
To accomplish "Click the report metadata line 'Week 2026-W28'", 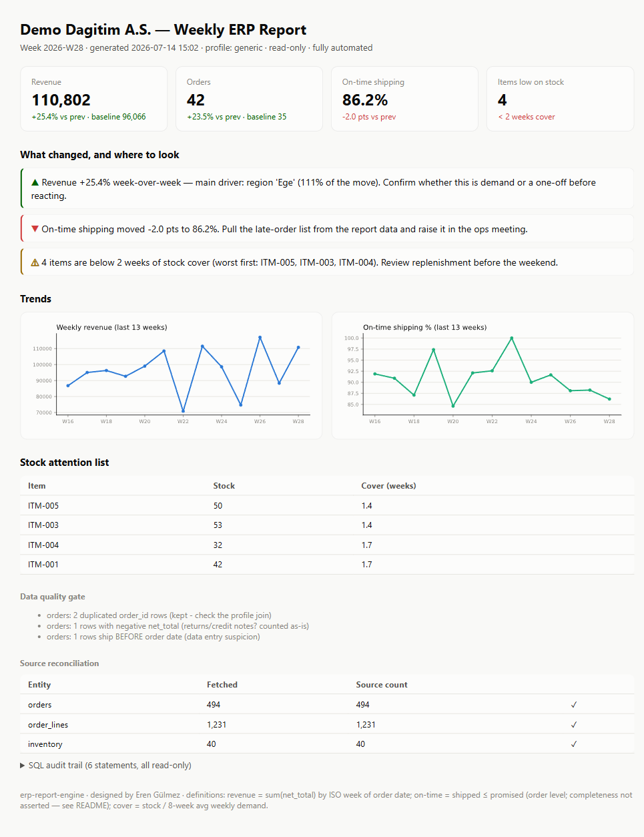I will coord(196,48).
